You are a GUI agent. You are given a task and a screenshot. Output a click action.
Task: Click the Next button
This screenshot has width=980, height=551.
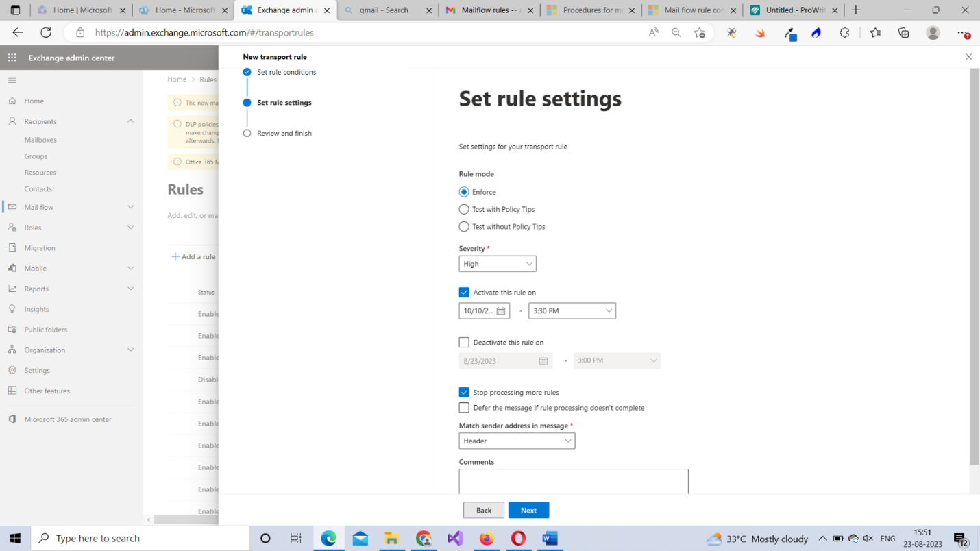(x=528, y=511)
